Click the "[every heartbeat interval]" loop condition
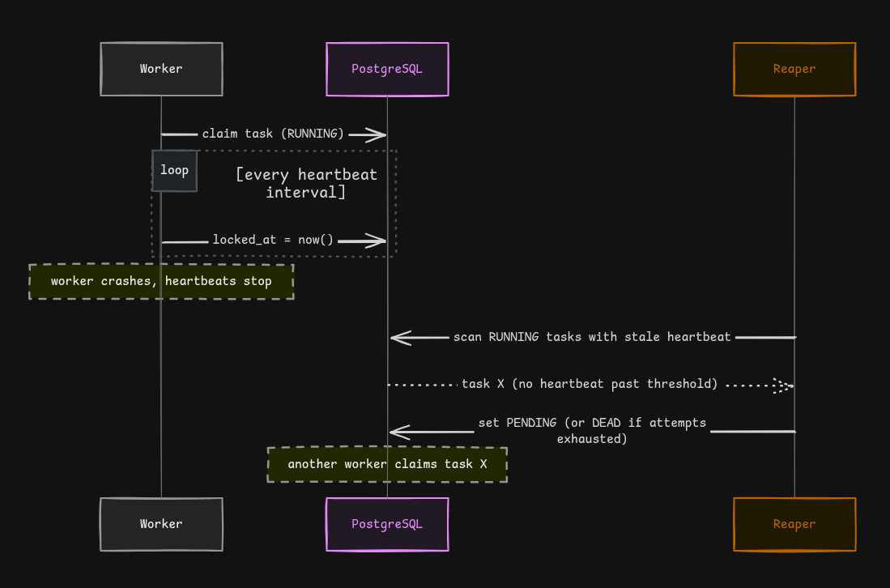Screen dimensions: 890x588 [306, 183]
